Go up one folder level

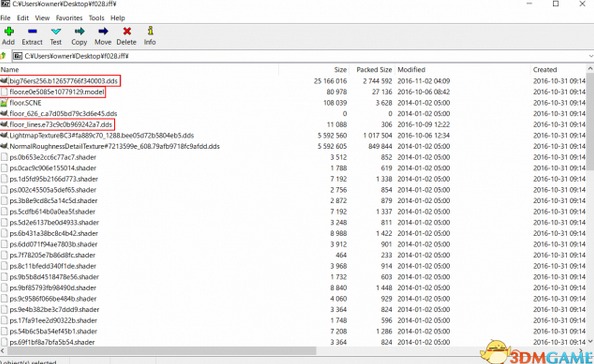point(3,56)
